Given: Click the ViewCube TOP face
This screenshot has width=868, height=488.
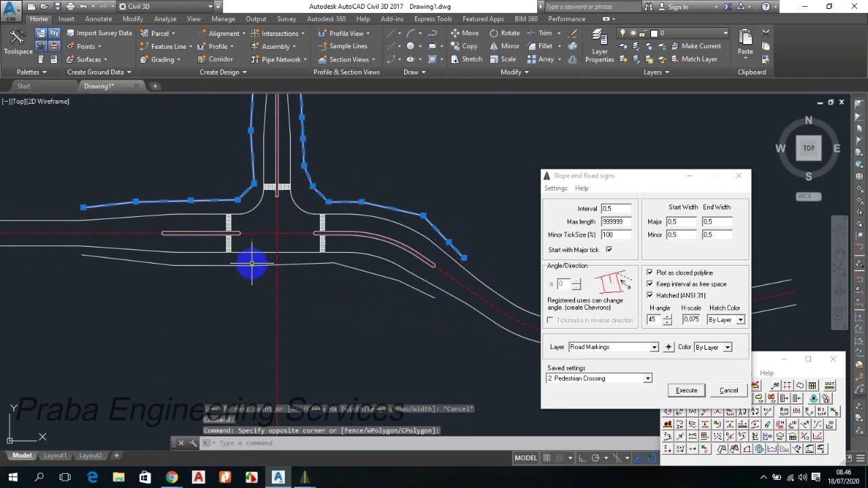Looking at the screenshot, I should coord(808,148).
